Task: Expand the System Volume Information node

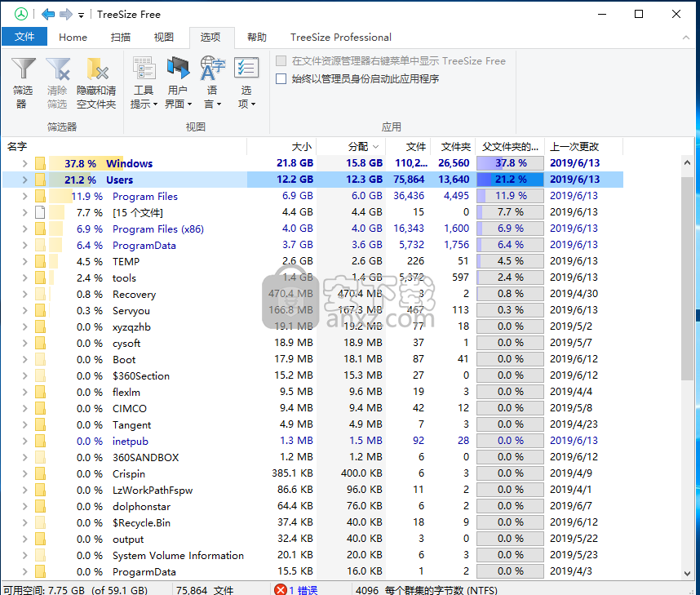Action: point(25,555)
